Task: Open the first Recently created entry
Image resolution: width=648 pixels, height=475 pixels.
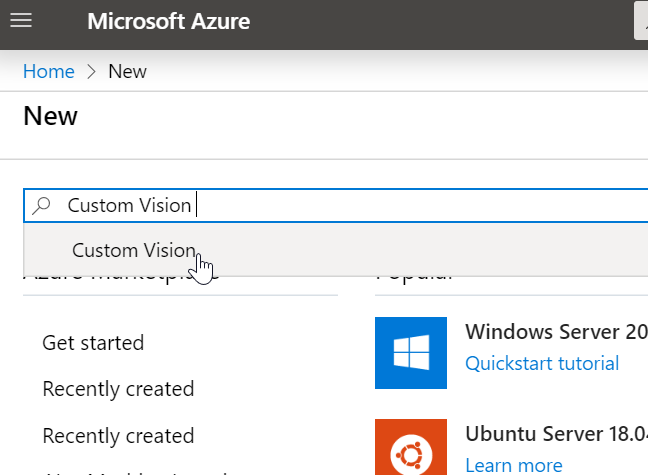Action: [x=118, y=389]
